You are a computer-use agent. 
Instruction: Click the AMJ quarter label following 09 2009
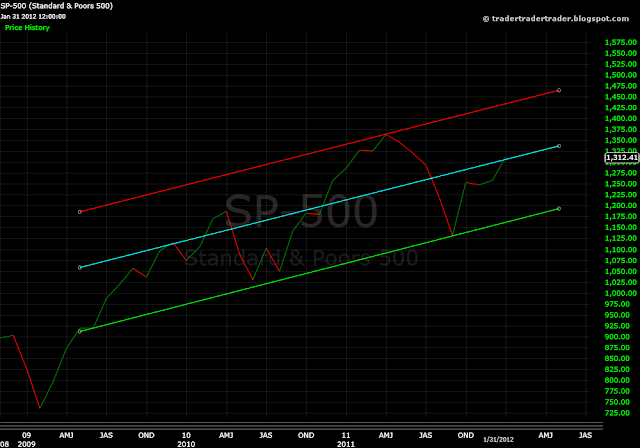click(66, 435)
